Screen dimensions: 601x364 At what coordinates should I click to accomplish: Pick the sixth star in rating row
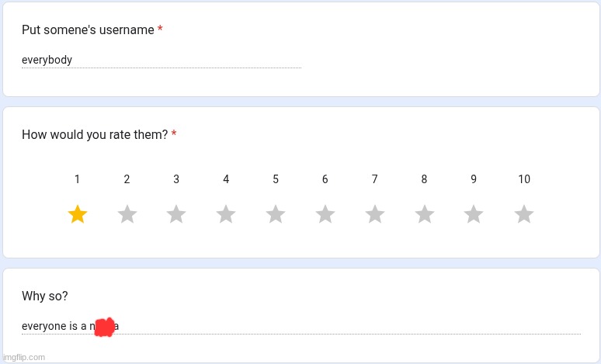tap(325, 214)
